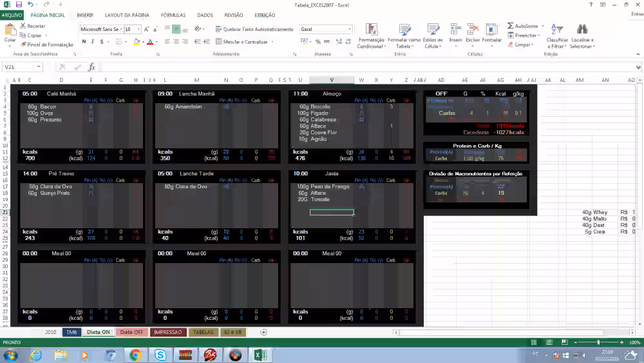Viewport: 644px width, 363px height.
Task: Toggle bold N formatting
Action: (84, 41)
